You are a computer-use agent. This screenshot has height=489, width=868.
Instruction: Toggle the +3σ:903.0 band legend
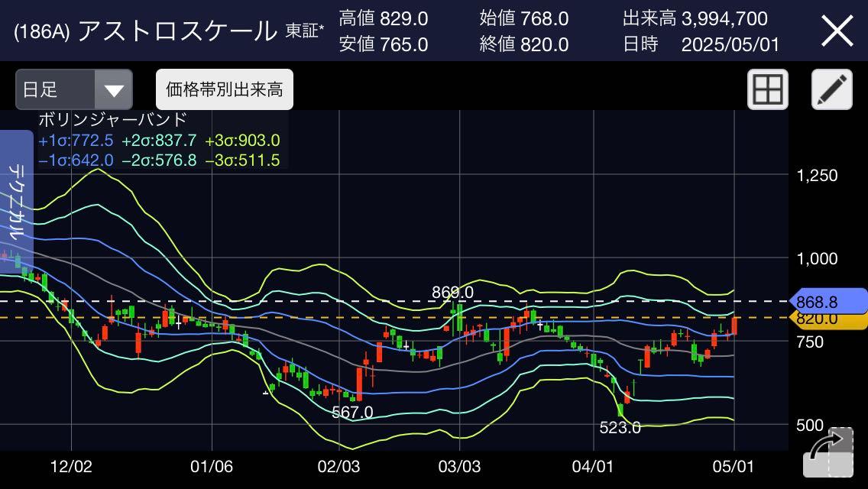(242, 140)
